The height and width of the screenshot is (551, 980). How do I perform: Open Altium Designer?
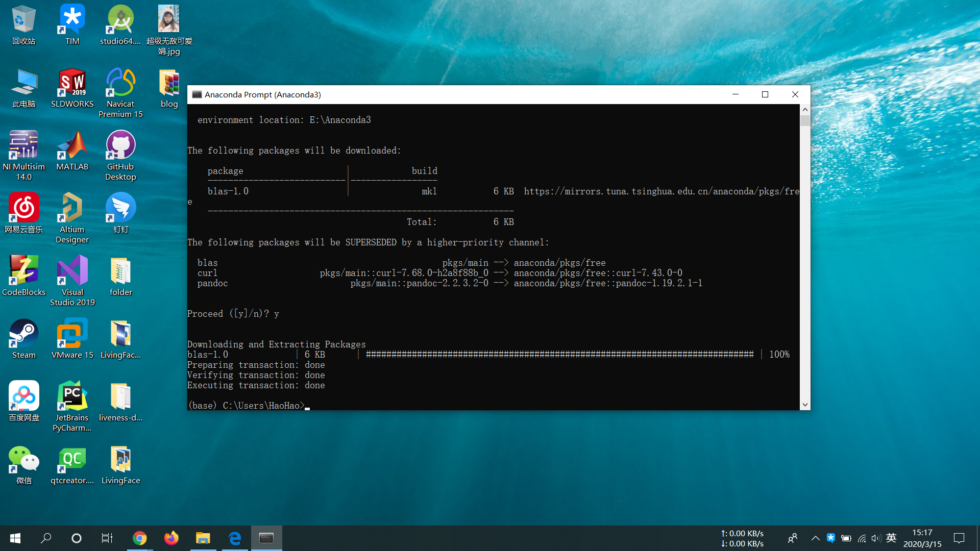coord(72,209)
